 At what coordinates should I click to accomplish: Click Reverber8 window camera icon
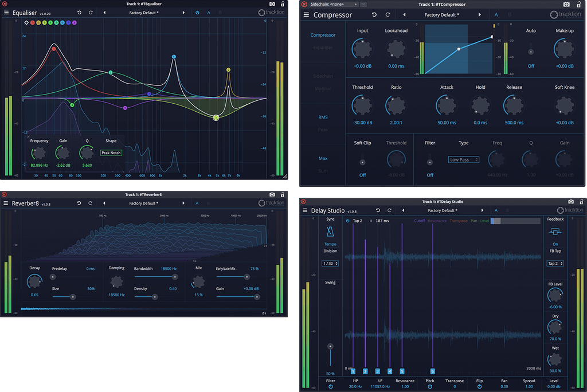point(272,194)
